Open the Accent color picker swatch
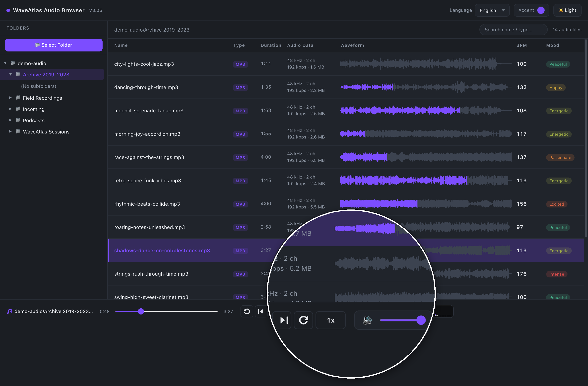This screenshot has width=588, height=386. click(x=541, y=10)
